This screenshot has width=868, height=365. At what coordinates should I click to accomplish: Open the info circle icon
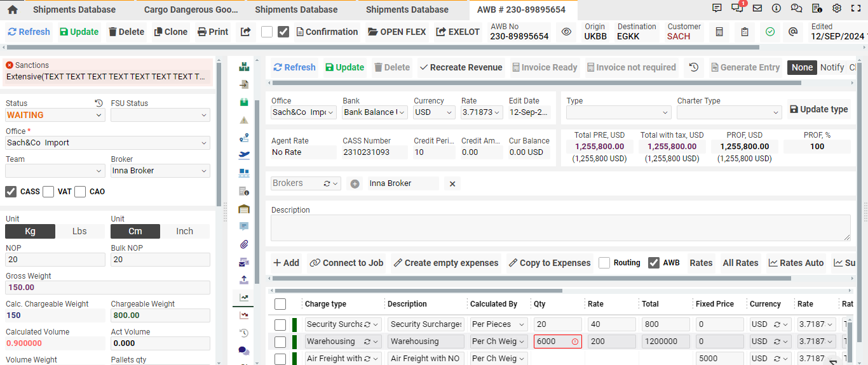click(776, 8)
